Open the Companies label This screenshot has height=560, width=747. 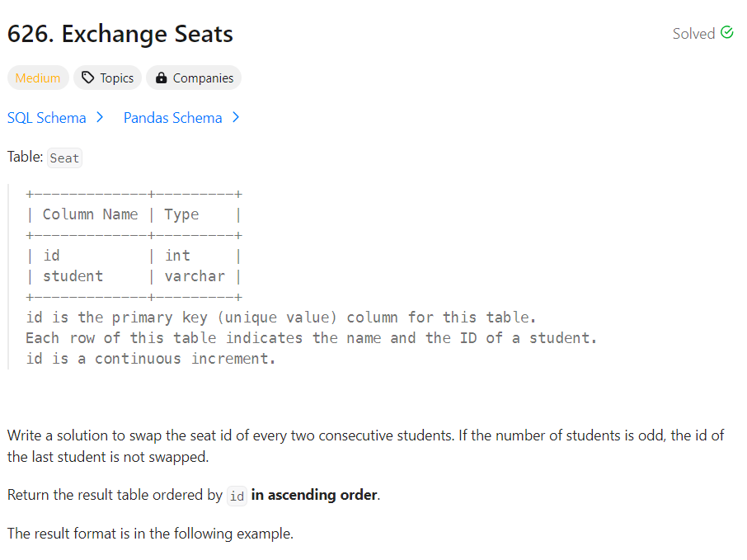(203, 78)
